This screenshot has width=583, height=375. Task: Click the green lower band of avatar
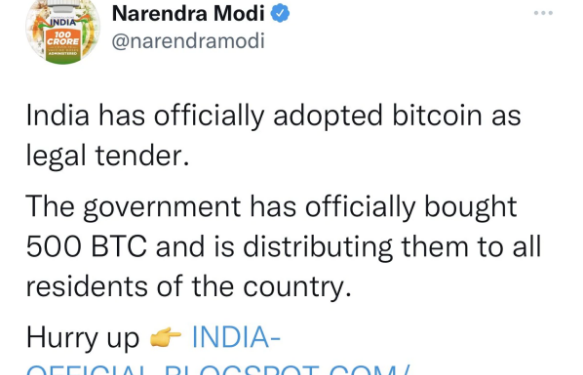click(63, 57)
